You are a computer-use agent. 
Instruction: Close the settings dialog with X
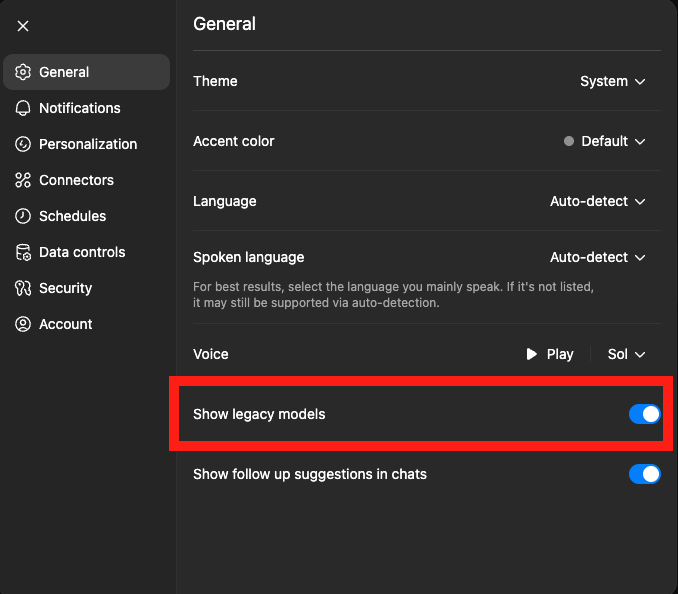click(x=23, y=26)
